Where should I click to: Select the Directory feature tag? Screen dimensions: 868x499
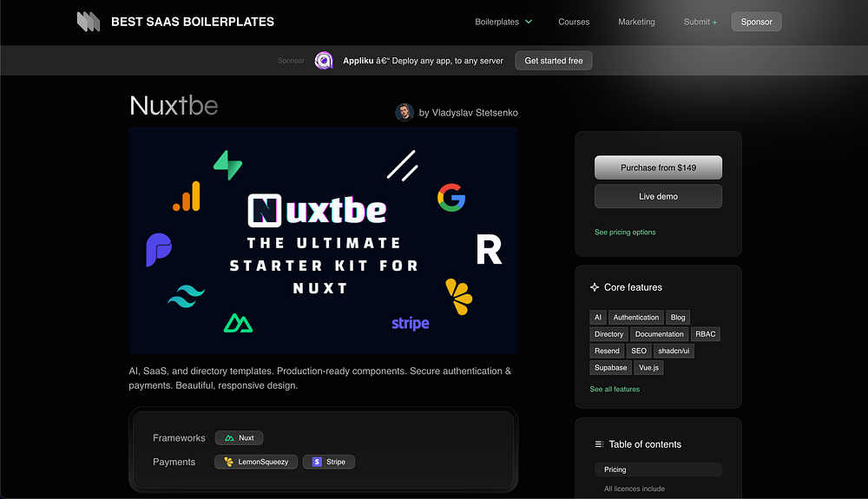(x=609, y=334)
